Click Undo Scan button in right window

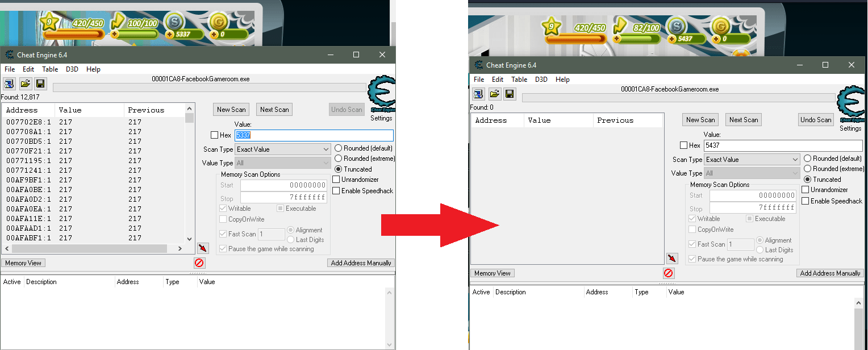pos(816,120)
